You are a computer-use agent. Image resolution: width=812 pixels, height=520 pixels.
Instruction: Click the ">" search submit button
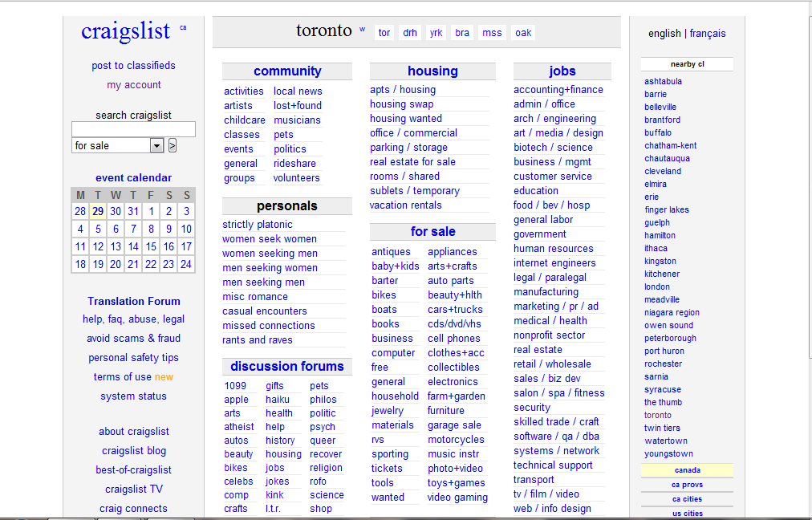173,145
